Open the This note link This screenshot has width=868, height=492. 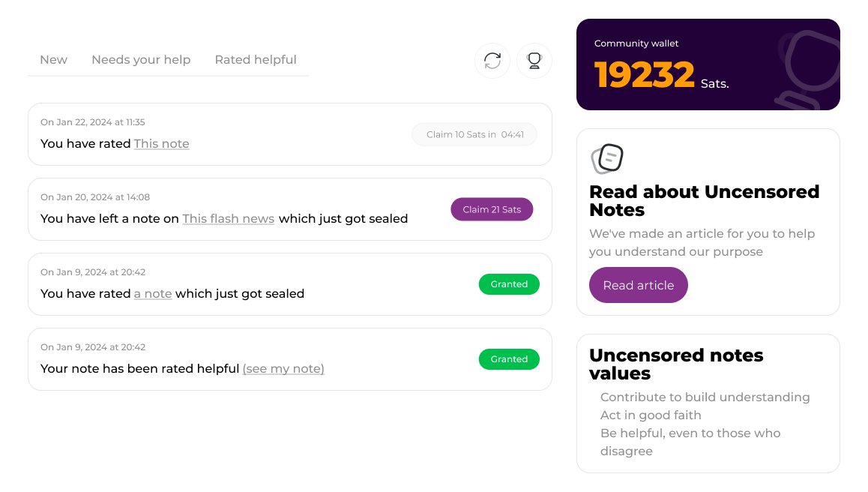click(161, 144)
